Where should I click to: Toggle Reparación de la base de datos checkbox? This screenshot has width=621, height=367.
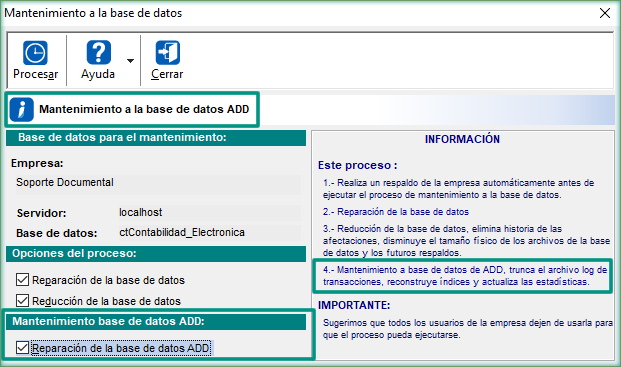coord(23,280)
